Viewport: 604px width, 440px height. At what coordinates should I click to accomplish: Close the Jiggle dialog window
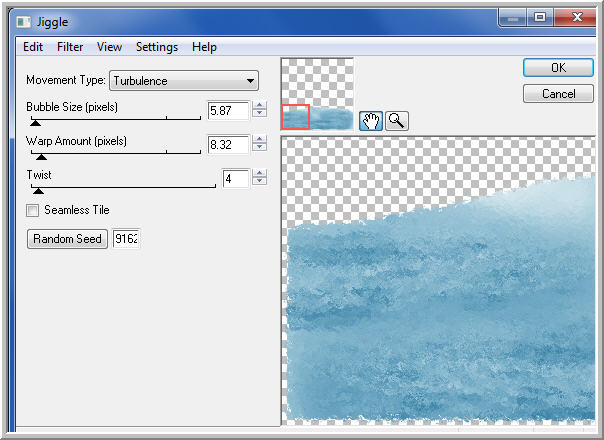tap(577, 18)
